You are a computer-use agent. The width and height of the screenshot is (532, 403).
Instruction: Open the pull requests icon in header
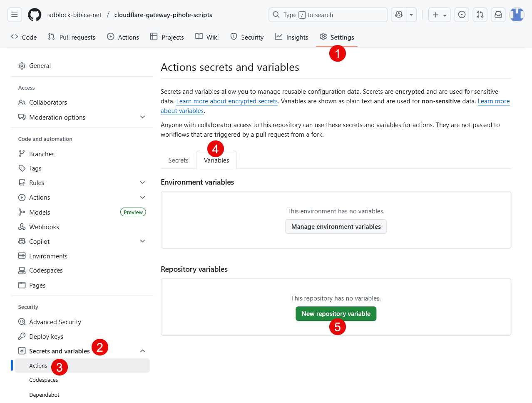(x=480, y=15)
